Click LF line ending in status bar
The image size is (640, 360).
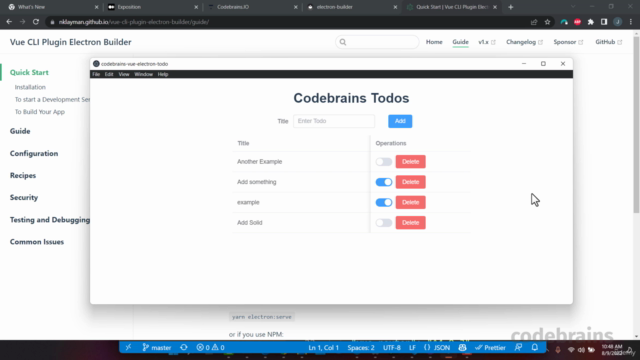[412, 348]
